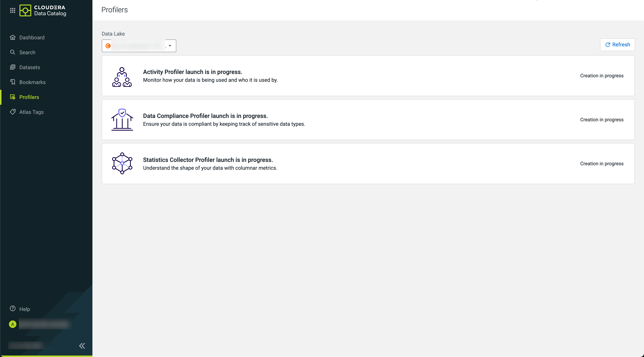Viewport: 644px width, 357px height.
Task: Click the Dashboard home icon
Action: tap(12, 37)
